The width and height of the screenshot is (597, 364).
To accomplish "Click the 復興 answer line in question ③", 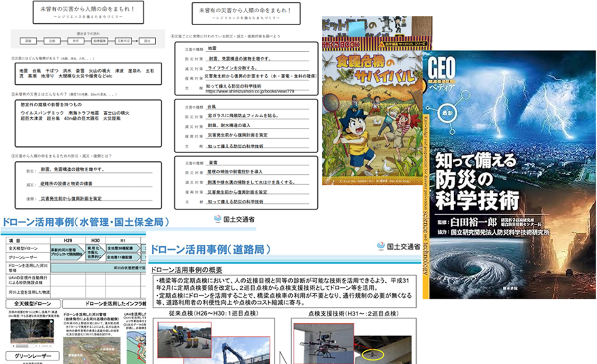I will click(x=96, y=199).
